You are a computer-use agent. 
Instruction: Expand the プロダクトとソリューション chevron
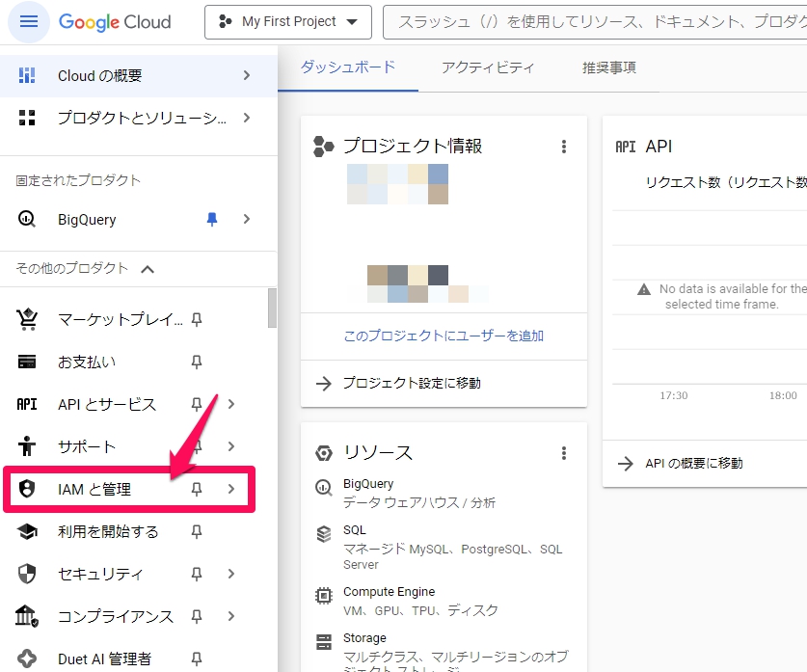tap(247, 118)
